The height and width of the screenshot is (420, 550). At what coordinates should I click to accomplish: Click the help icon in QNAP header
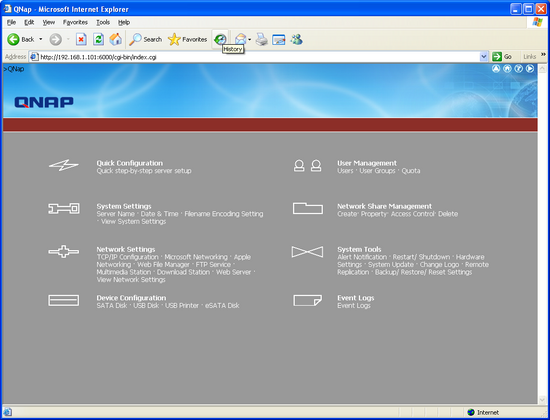[518, 68]
